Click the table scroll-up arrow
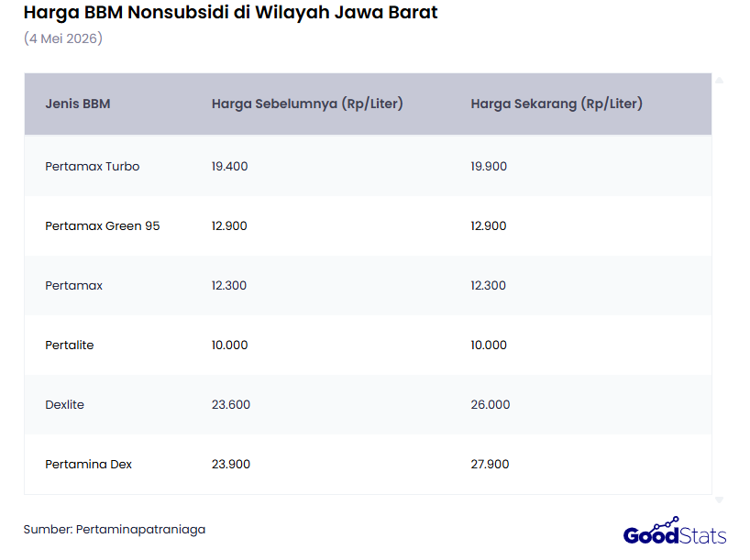This screenshot has height=560, width=750. pos(719,81)
